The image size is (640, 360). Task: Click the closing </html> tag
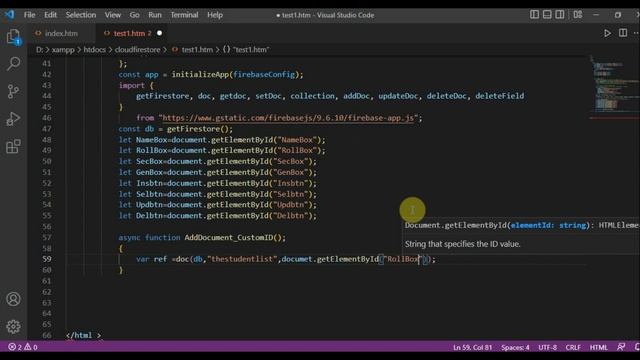[83, 336]
